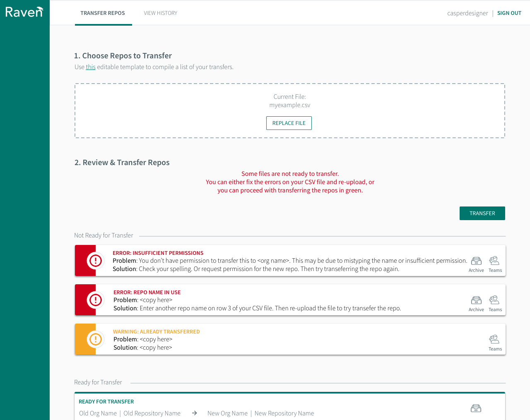Sign out of the account
Viewport: 530px width, 420px height.
(x=509, y=13)
